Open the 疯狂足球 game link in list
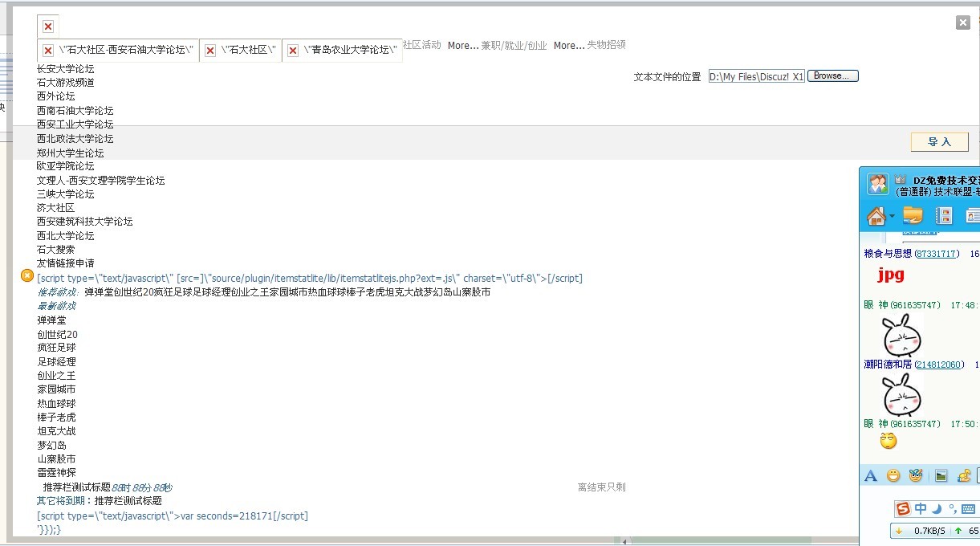Viewport: 980px width, 546px height. click(56, 348)
